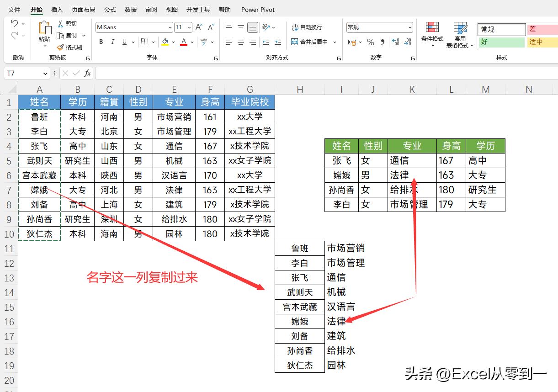
Task: Click the phonetic guide (wén) icon
Action: coord(204,42)
